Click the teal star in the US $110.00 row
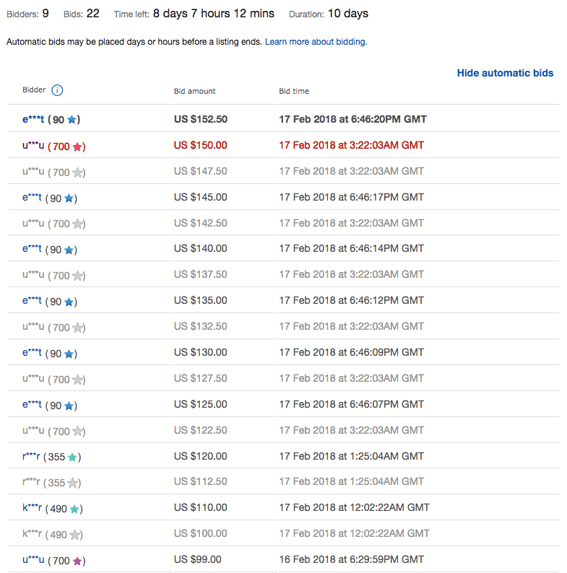This screenshot has width=567, height=573. [74, 509]
